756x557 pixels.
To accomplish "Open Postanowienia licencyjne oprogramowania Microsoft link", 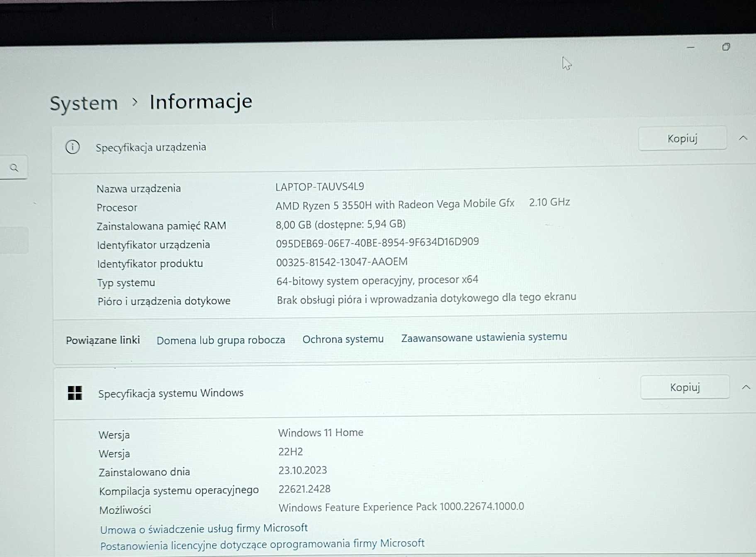I will (263, 545).
